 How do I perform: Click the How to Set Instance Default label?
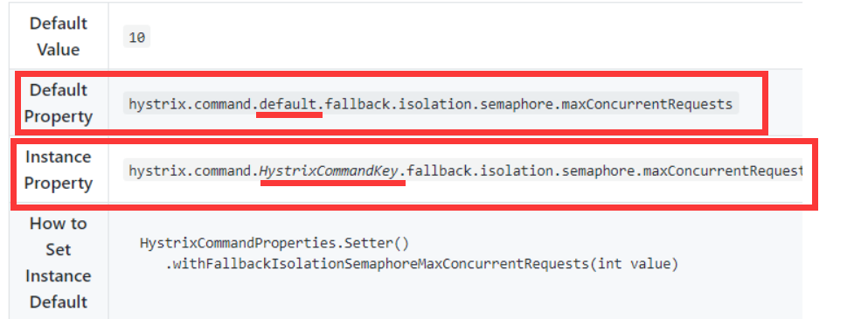pyautogui.click(x=58, y=262)
